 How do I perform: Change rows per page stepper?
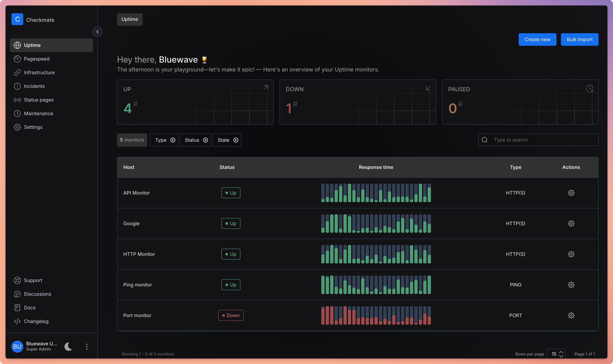pyautogui.click(x=561, y=354)
